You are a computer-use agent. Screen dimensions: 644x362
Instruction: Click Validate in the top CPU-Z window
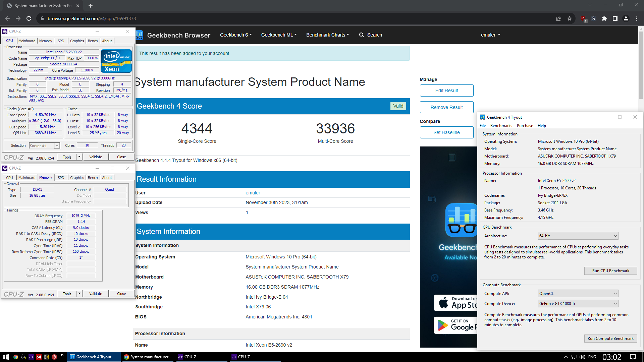click(96, 157)
